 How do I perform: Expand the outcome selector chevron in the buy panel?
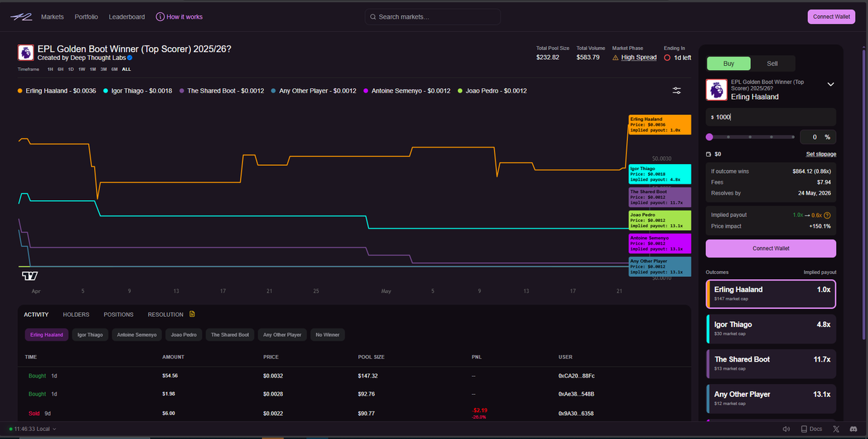coord(830,85)
